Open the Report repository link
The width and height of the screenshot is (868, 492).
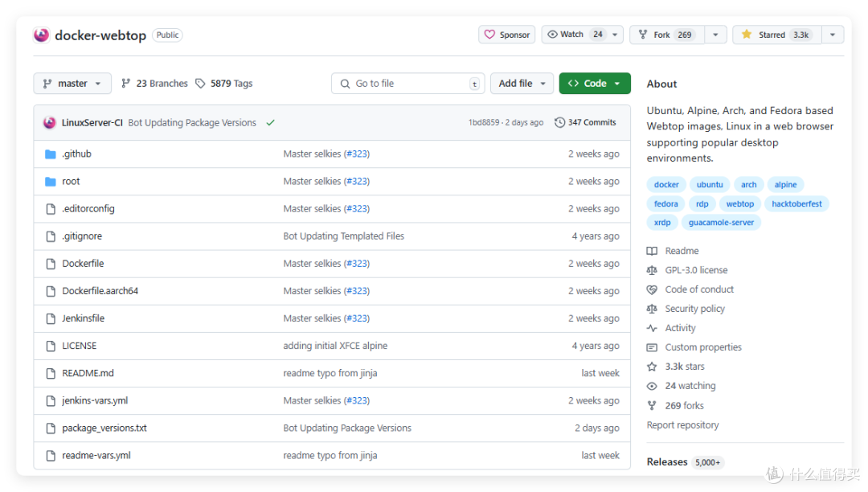coord(682,425)
